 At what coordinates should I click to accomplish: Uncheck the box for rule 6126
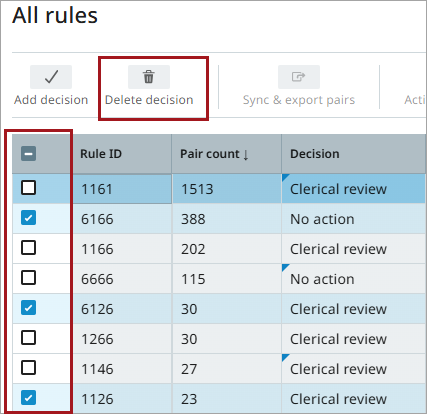point(28,308)
